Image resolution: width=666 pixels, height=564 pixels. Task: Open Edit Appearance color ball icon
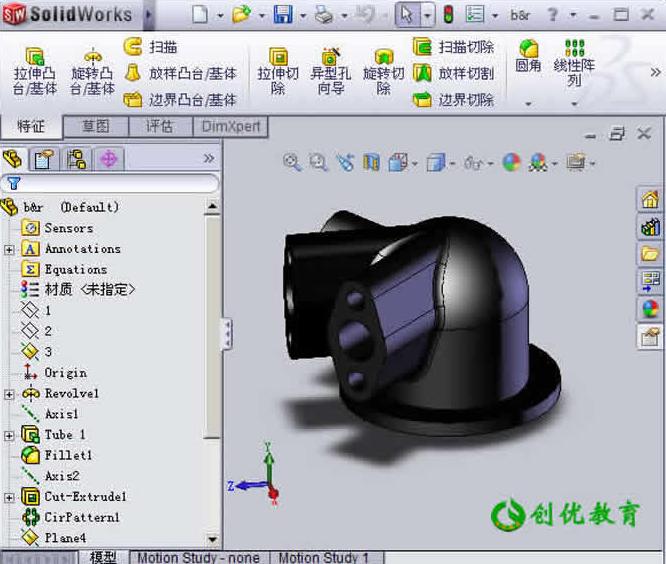point(511,163)
